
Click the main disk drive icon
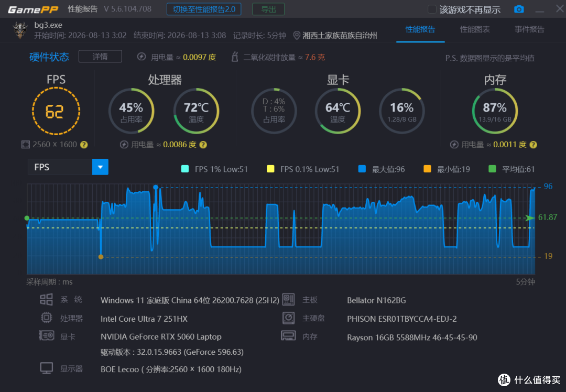288,318
